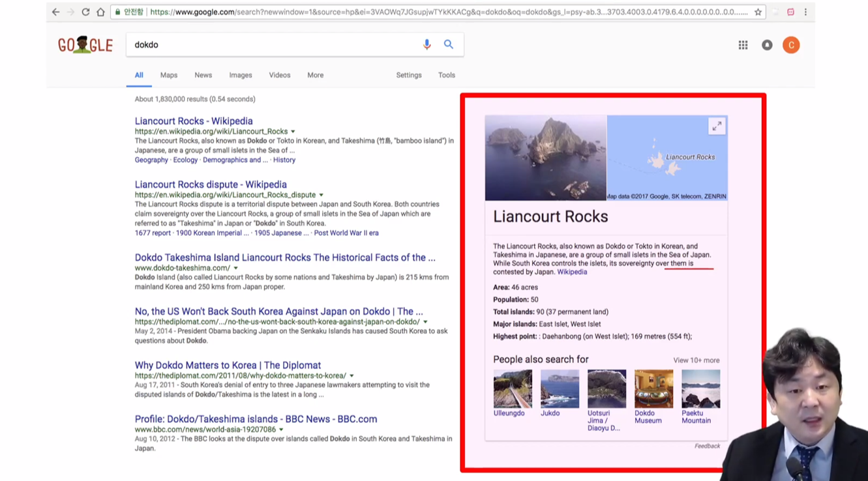The width and height of the screenshot is (868, 481).
Task: Click the browser back arrow
Action: 55,12
